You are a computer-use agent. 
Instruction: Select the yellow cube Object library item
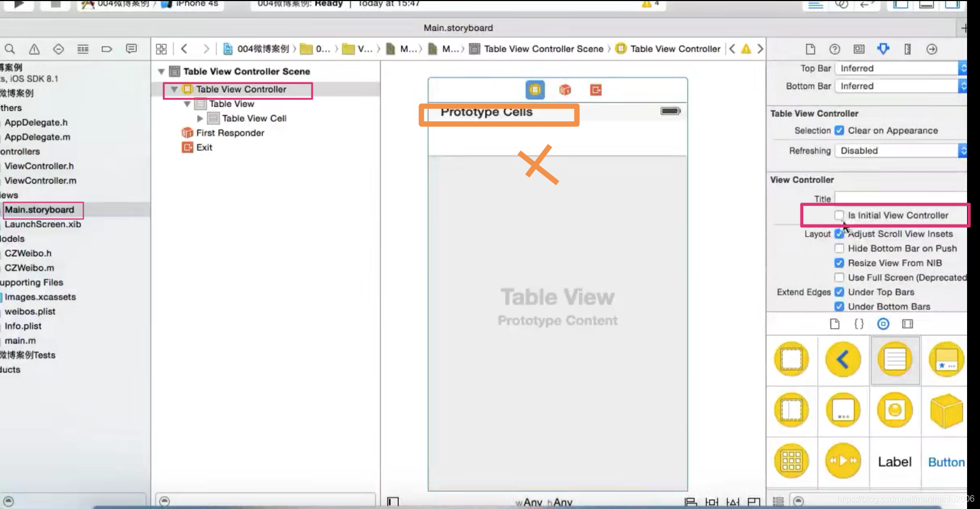tap(946, 410)
